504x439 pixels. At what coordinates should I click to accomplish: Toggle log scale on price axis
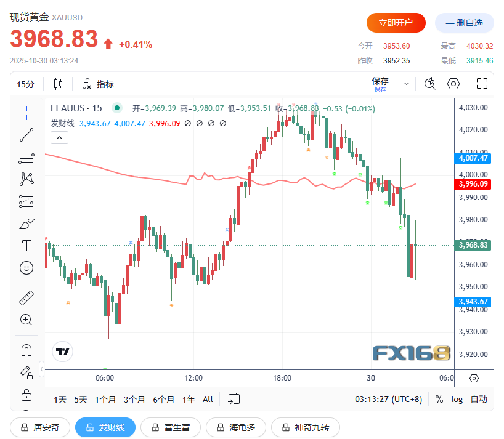point(457,399)
